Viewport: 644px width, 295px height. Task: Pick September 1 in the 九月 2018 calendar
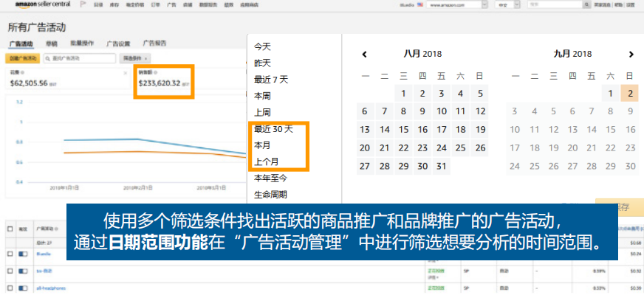pos(611,94)
